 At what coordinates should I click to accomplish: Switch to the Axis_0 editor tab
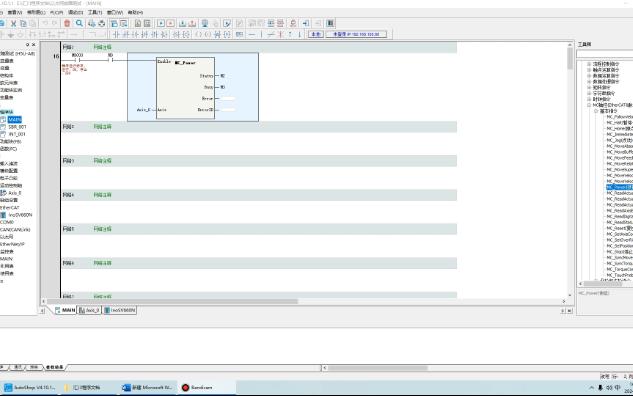89,310
